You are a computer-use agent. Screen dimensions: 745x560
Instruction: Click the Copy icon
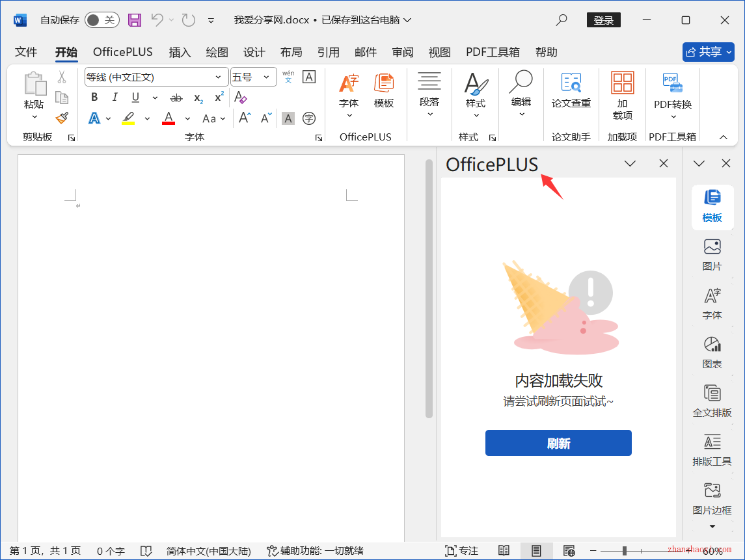pos(62,98)
